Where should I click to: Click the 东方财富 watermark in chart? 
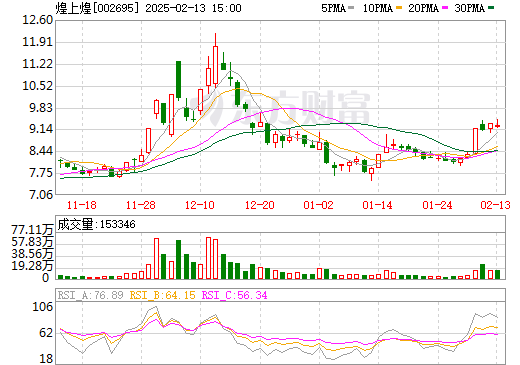point(287,108)
